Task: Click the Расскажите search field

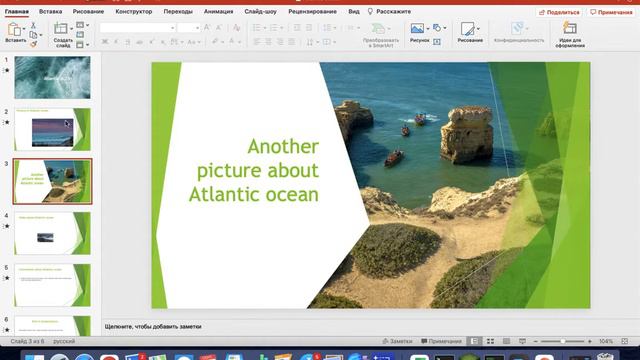Action: click(x=389, y=11)
